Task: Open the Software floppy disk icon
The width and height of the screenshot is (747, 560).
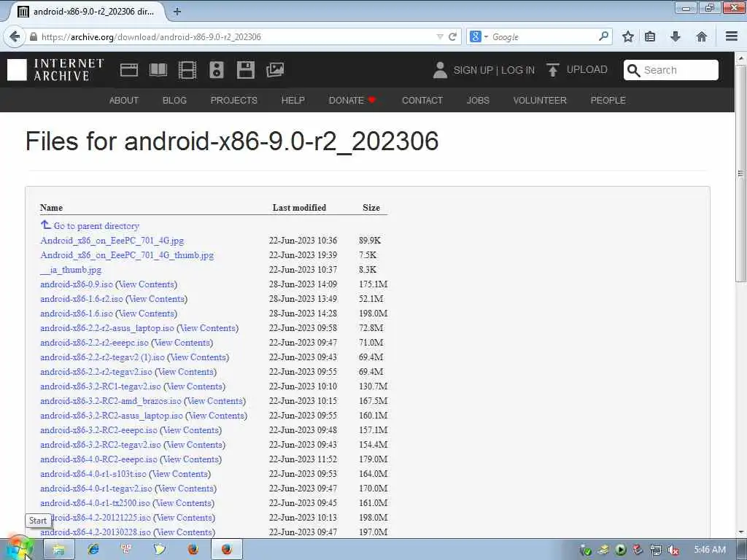Action: coord(245,70)
